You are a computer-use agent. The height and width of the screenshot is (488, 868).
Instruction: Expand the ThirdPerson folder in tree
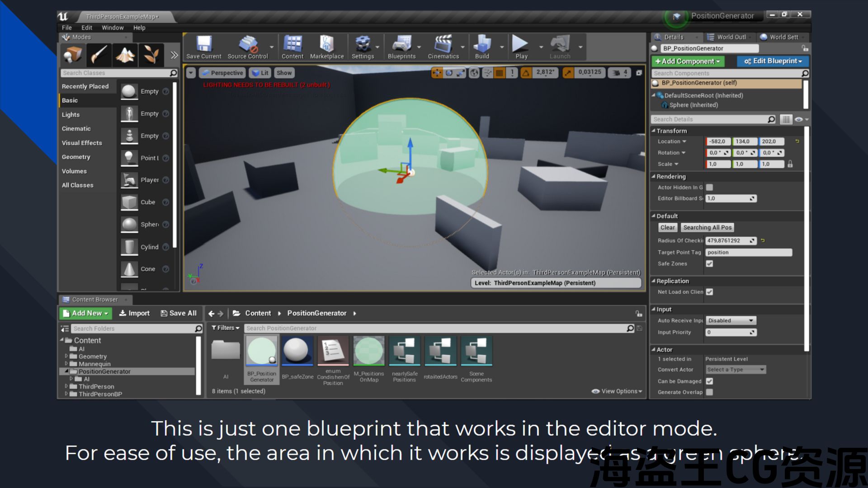tap(66, 386)
